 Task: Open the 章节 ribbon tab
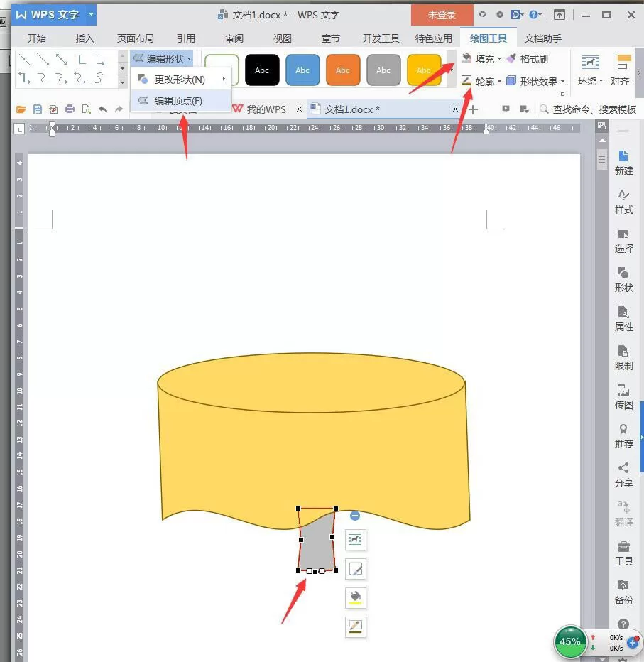330,38
